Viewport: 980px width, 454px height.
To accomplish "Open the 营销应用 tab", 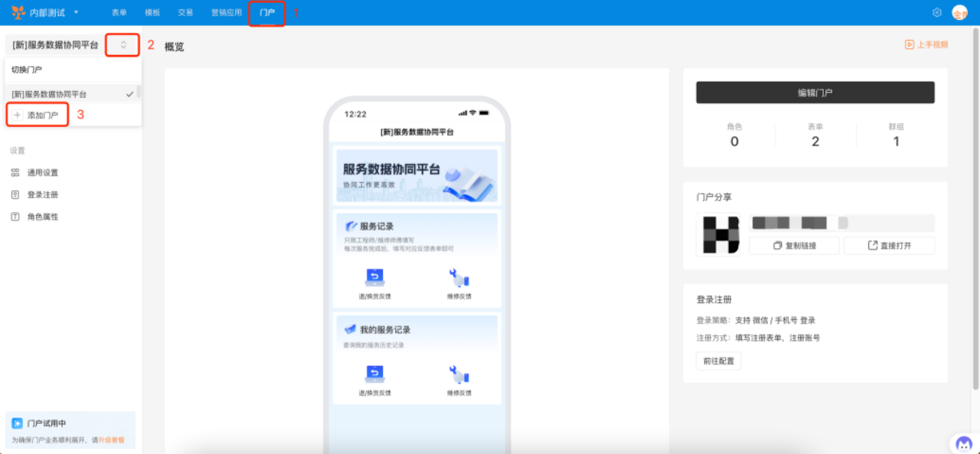I will pos(226,13).
